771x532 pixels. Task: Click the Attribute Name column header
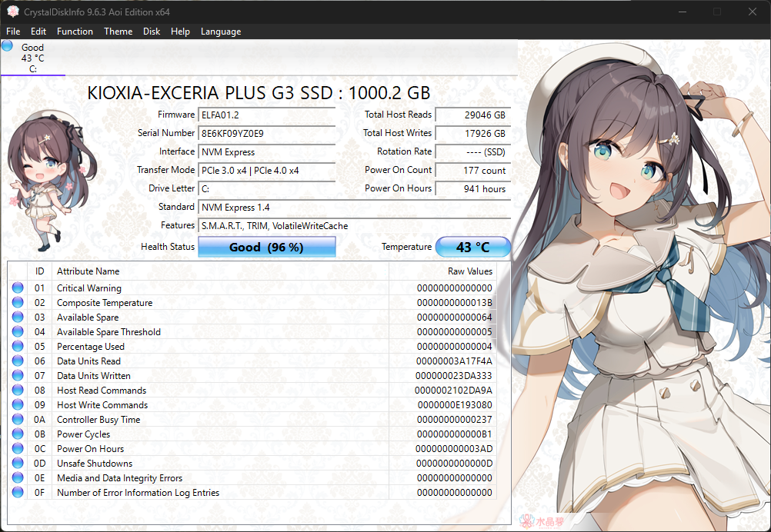(x=88, y=271)
